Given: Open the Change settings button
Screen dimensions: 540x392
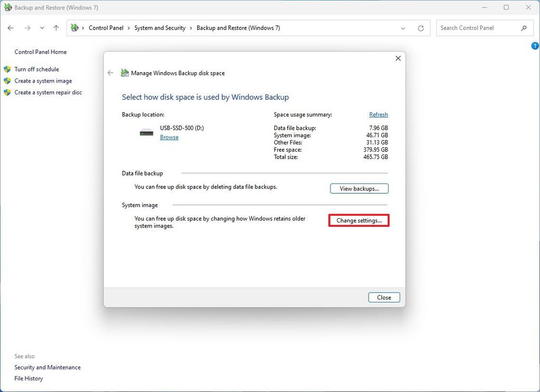Looking at the screenshot, I should 359,220.
